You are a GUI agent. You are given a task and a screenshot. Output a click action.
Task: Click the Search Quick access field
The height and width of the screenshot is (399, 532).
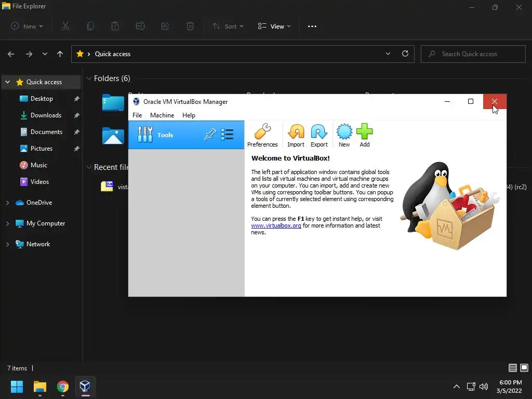(473, 54)
